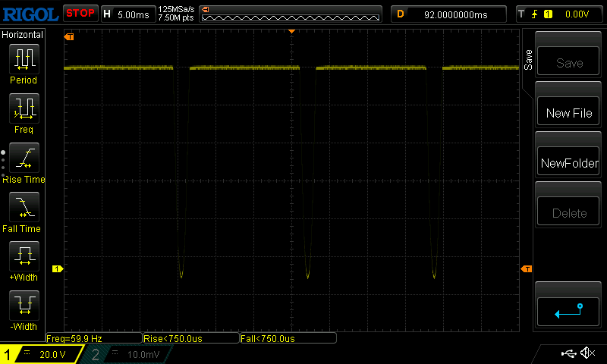Screen dimensions: 607x364
Task: Click the vertical Save menu tab label
Action: 528,60
